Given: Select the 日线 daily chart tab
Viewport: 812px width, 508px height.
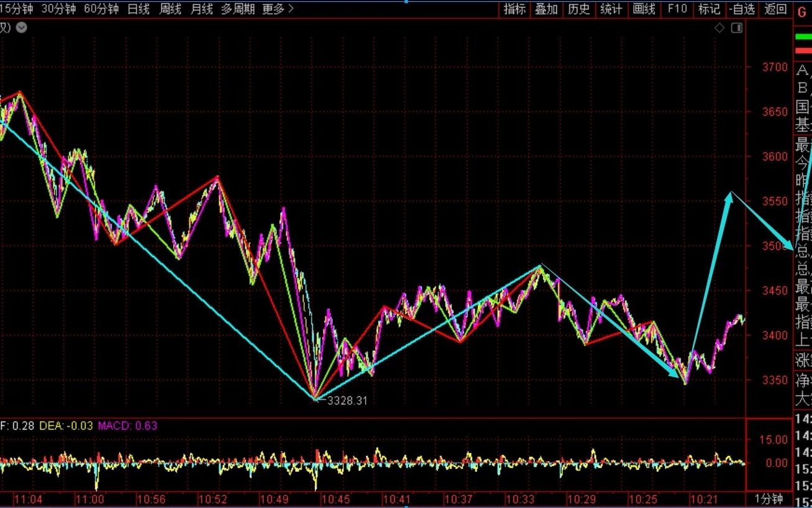Looking at the screenshot, I should point(138,9).
